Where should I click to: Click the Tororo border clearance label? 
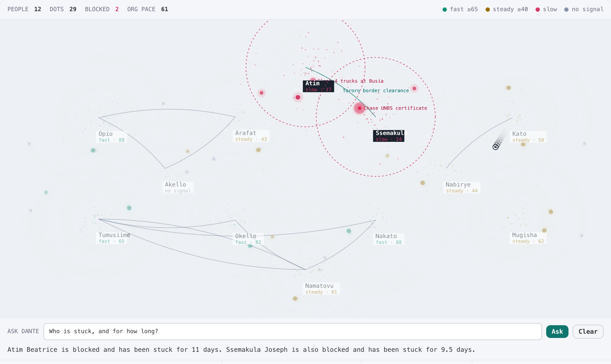[x=376, y=91]
